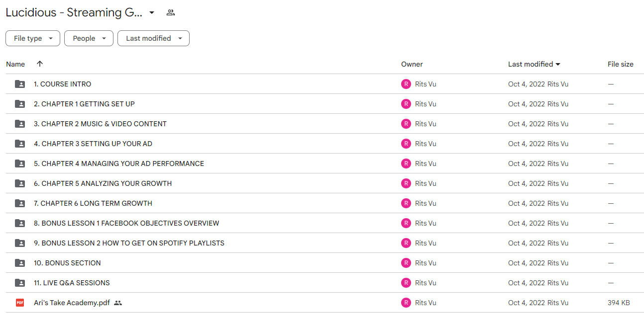Open the Last modified filter dropdown
The width and height of the screenshot is (644, 325).
(153, 38)
